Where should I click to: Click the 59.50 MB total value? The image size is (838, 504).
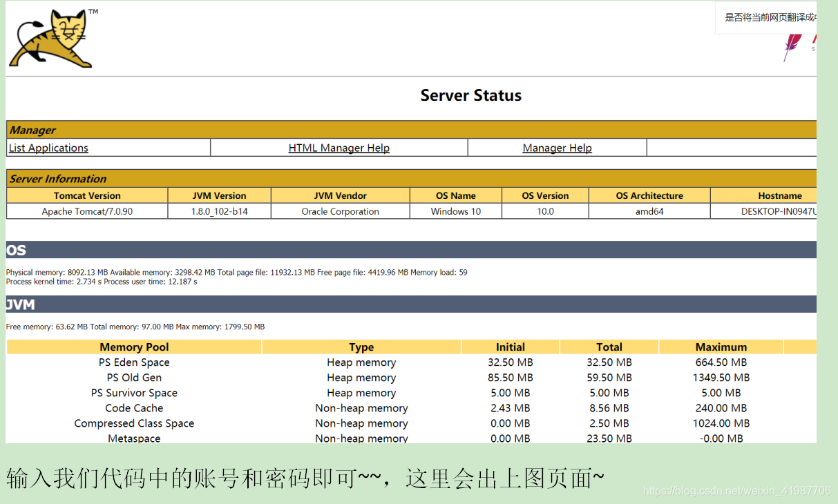pyautogui.click(x=609, y=378)
